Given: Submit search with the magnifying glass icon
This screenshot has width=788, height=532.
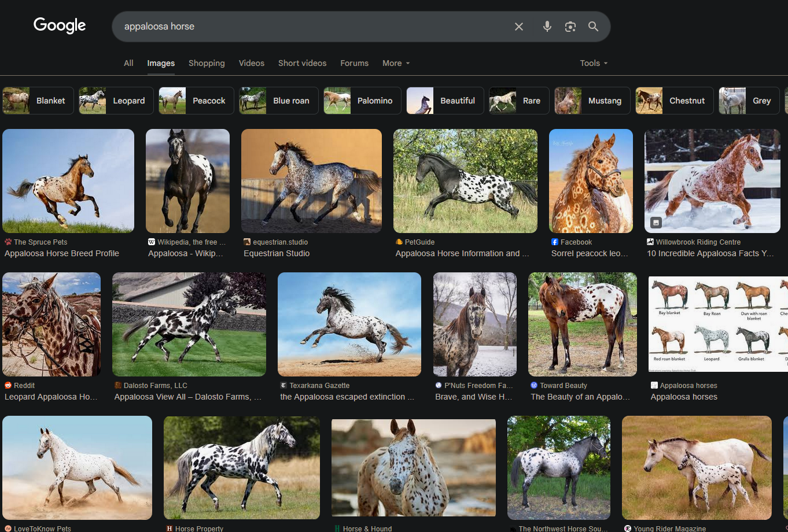Looking at the screenshot, I should [594, 27].
